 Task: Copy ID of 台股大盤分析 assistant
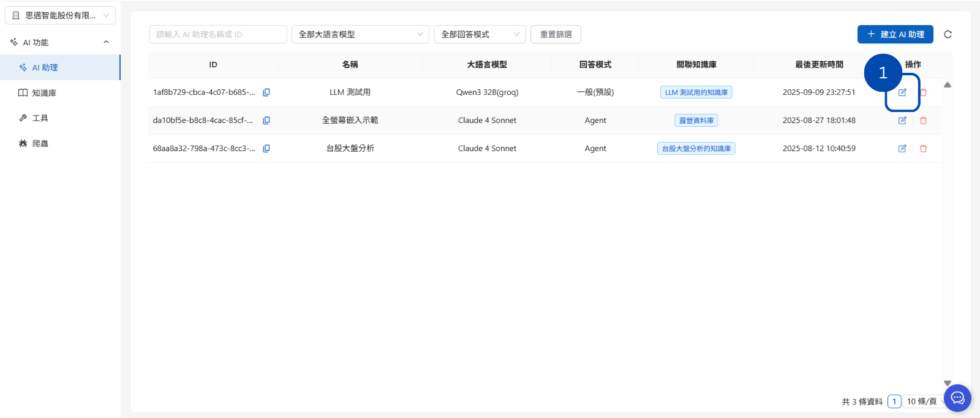(266, 149)
